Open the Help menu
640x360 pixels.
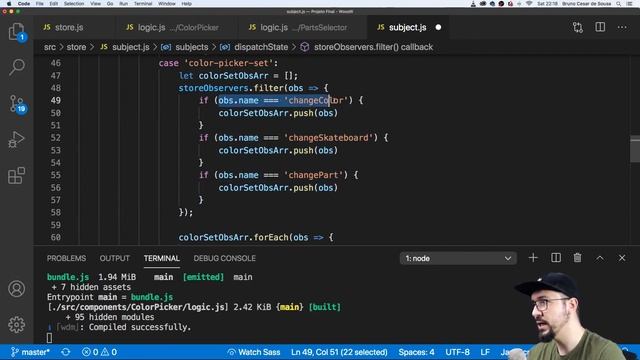point(187,3)
